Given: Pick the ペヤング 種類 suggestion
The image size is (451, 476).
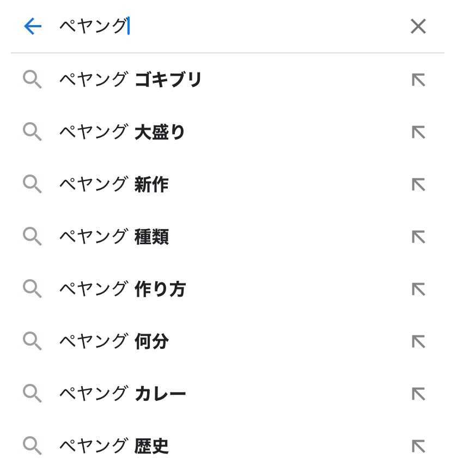Looking at the screenshot, I should (x=114, y=237).
